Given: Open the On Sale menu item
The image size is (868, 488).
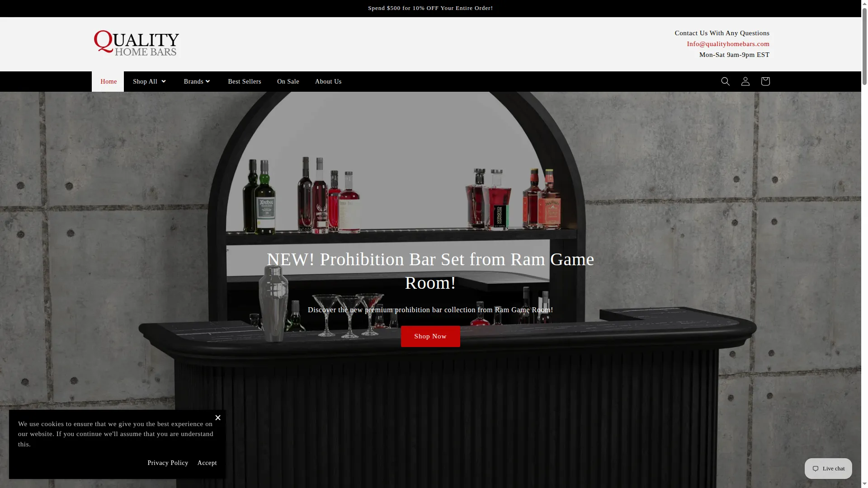Looking at the screenshot, I should pos(288,81).
